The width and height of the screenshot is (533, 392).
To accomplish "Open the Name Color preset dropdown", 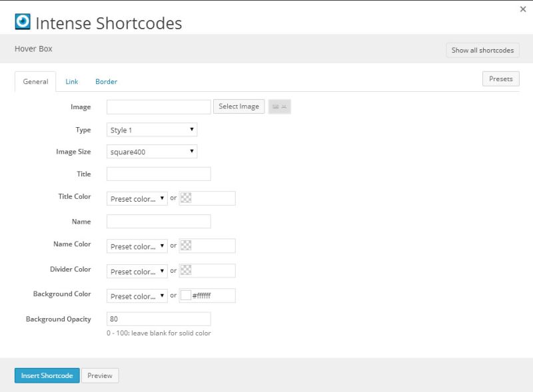I will coord(137,246).
